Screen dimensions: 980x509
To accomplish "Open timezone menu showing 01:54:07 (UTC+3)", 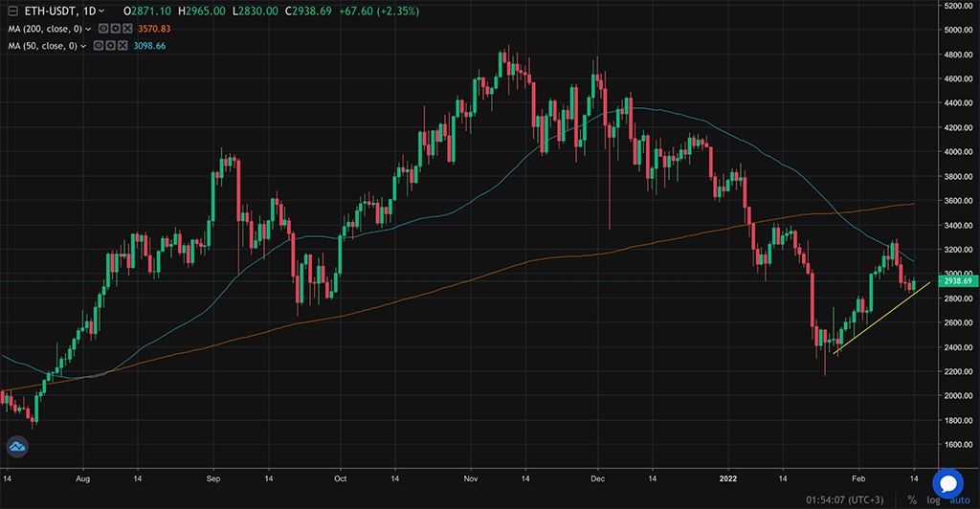I will 845,499.
